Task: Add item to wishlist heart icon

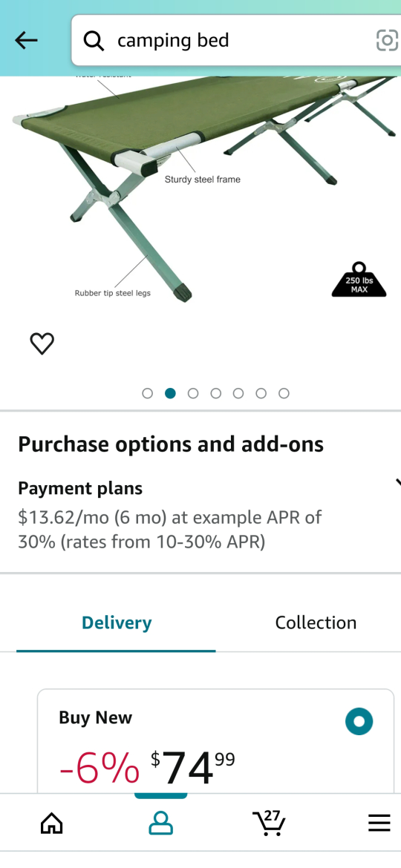Action: 42,343
